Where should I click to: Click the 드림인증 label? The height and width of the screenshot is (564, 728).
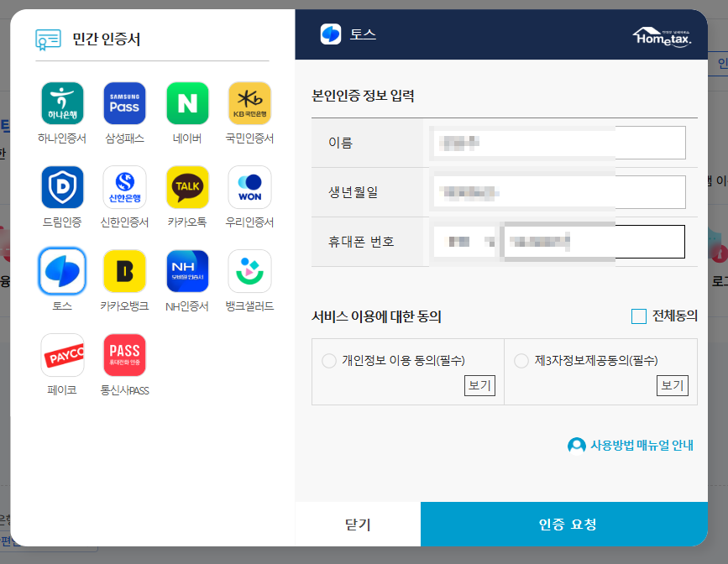click(x=62, y=222)
